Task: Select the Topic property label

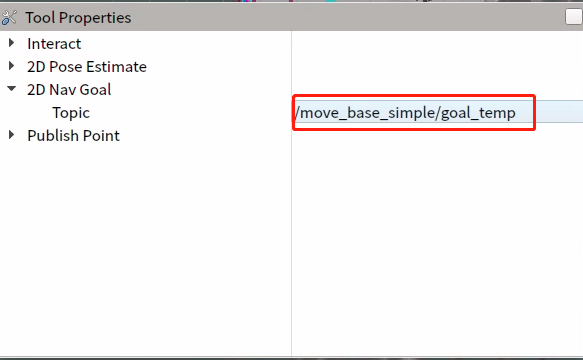Action: click(x=71, y=113)
